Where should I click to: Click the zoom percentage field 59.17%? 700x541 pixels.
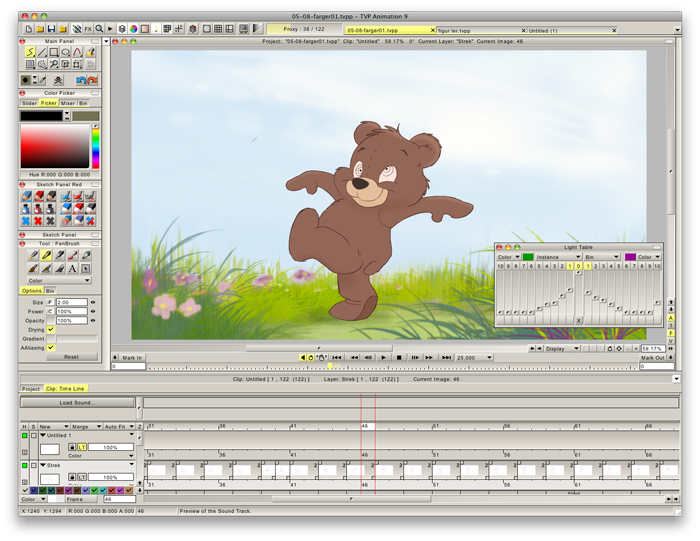click(x=653, y=349)
